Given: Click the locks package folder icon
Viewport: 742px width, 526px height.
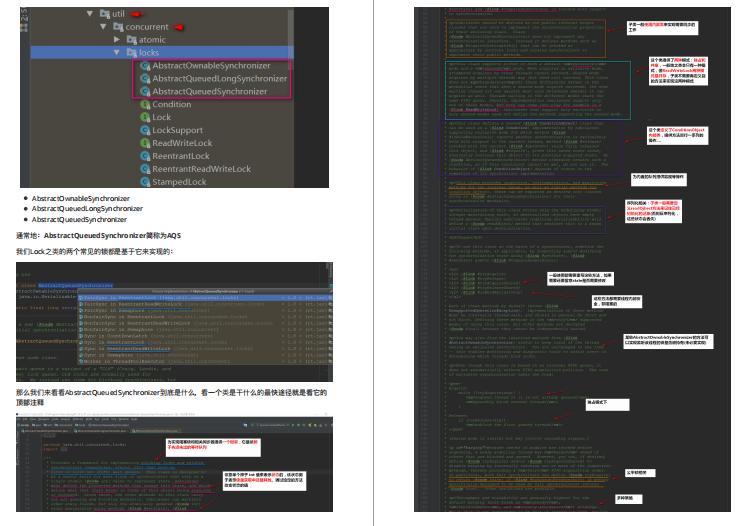Looking at the screenshot, I should click(132, 53).
